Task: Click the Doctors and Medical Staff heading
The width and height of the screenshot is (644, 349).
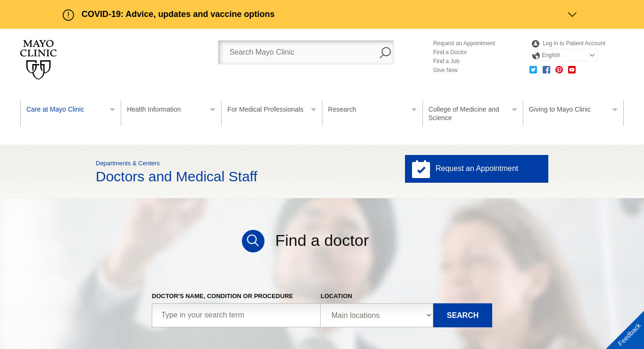Action: (x=176, y=177)
